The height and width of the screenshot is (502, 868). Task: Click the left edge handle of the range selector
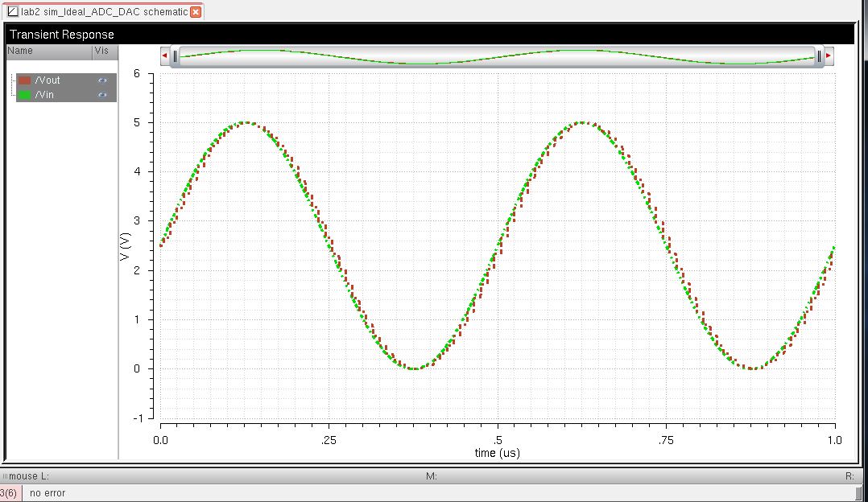[176, 56]
